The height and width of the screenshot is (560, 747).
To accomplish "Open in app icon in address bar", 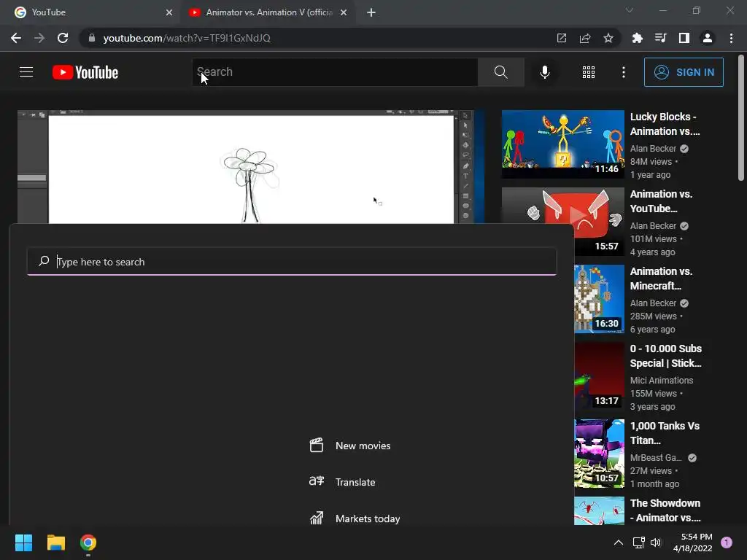I will [x=562, y=38].
